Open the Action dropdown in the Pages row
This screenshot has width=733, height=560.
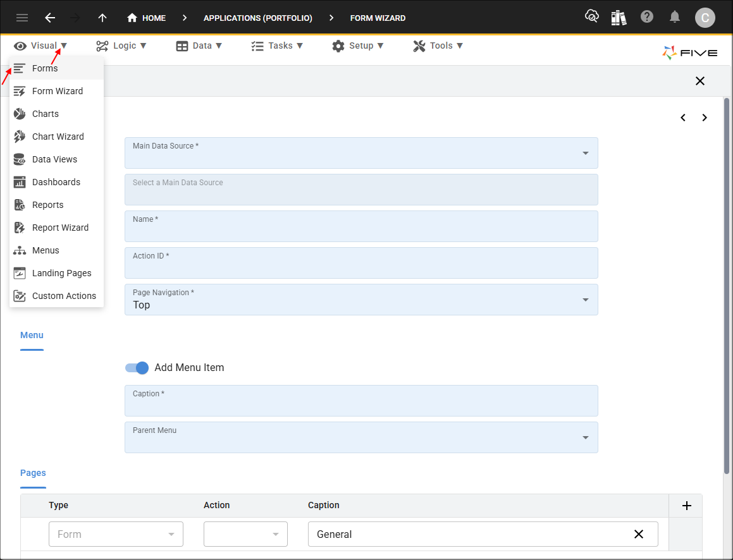pyautogui.click(x=245, y=534)
